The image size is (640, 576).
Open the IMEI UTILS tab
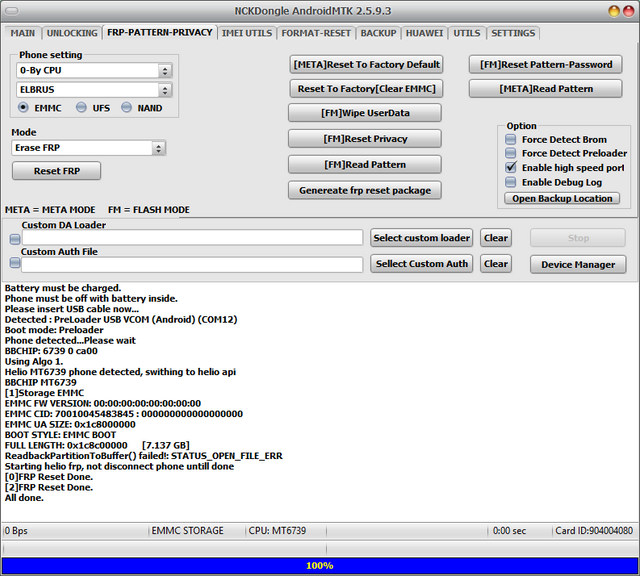pyautogui.click(x=247, y=33)
